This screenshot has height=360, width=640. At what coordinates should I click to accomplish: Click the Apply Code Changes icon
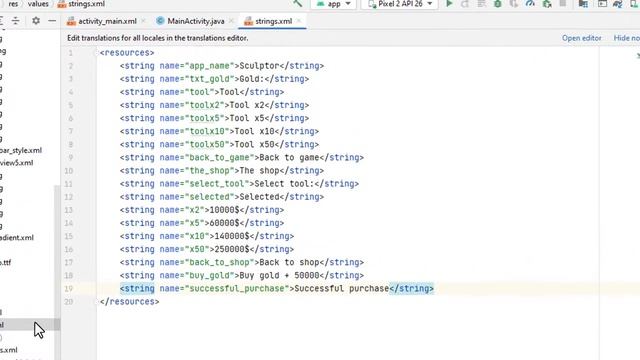[x=482, y=4]
